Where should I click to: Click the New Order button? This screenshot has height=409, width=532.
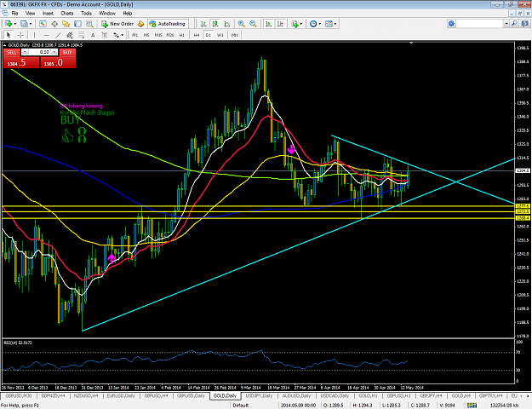point(117,24)
